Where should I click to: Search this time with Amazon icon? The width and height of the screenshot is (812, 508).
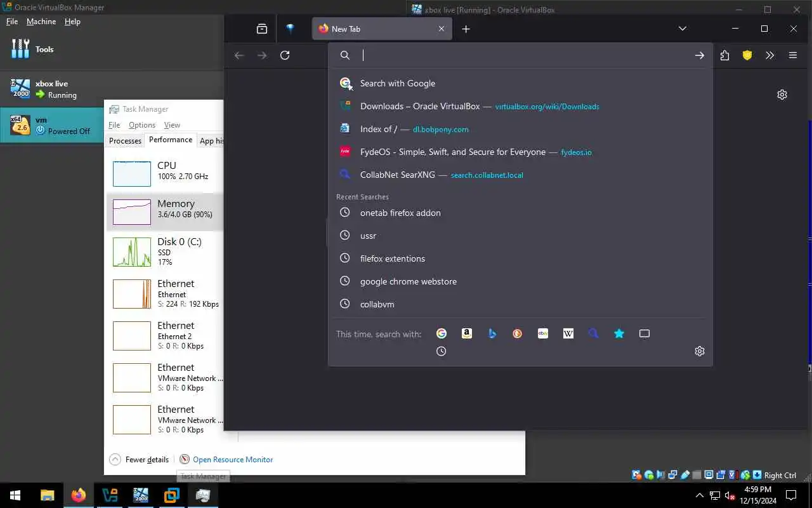(x=467, y=333)
